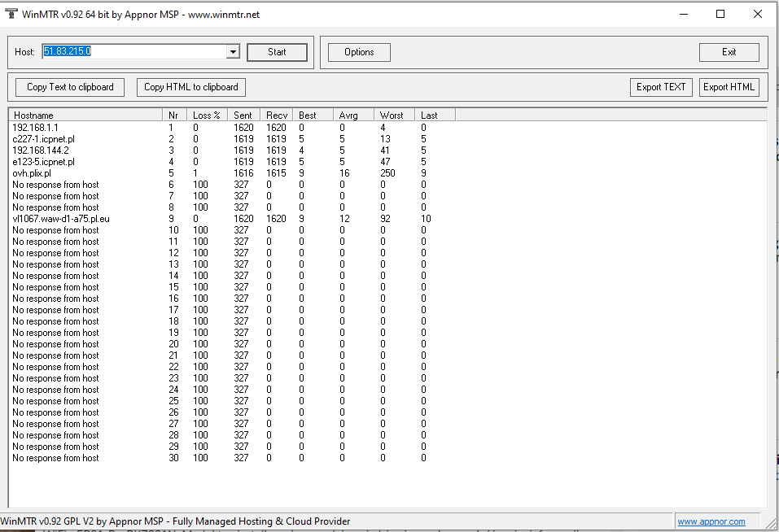This screenshot has height=532, width=779.
Task: Click the Avrg value 16 in hop 5
Action: [344, 173]
